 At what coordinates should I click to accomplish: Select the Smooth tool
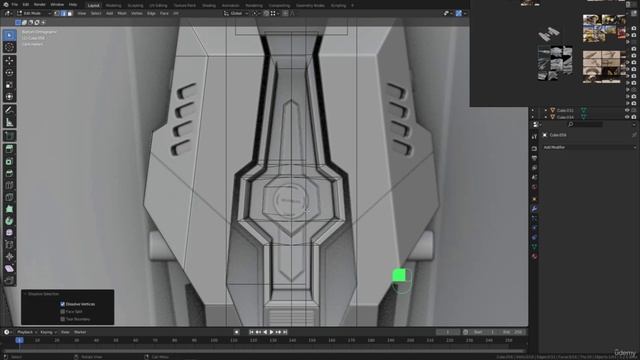(9, 233)
